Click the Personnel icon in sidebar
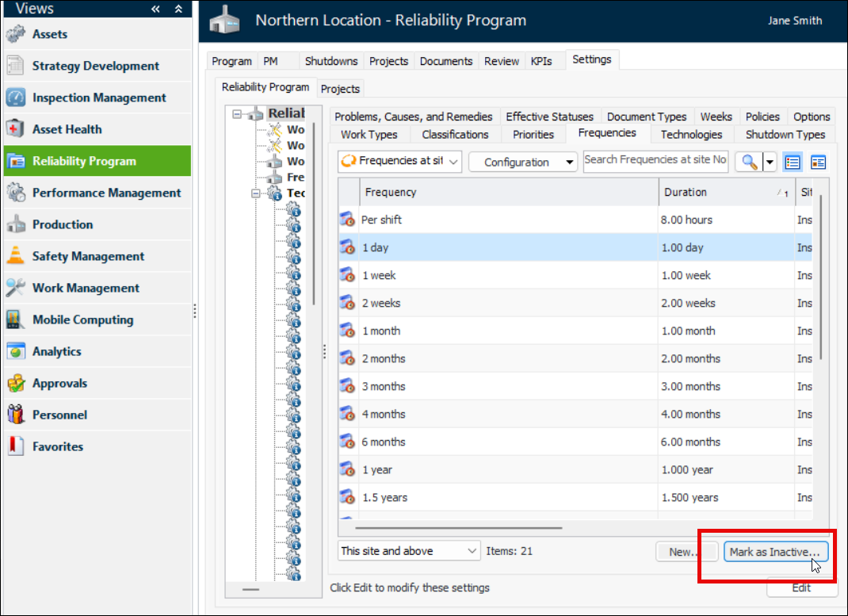 [x=16, y=415]
